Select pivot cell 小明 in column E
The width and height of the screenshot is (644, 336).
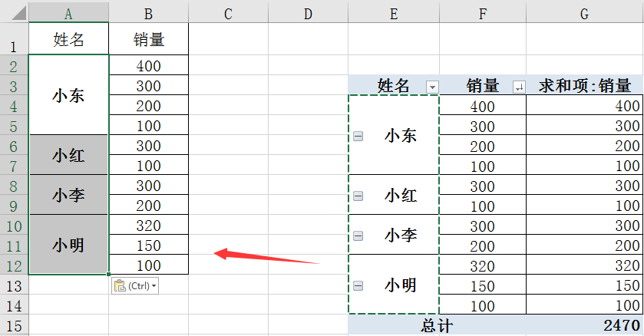tap(394, 285)
